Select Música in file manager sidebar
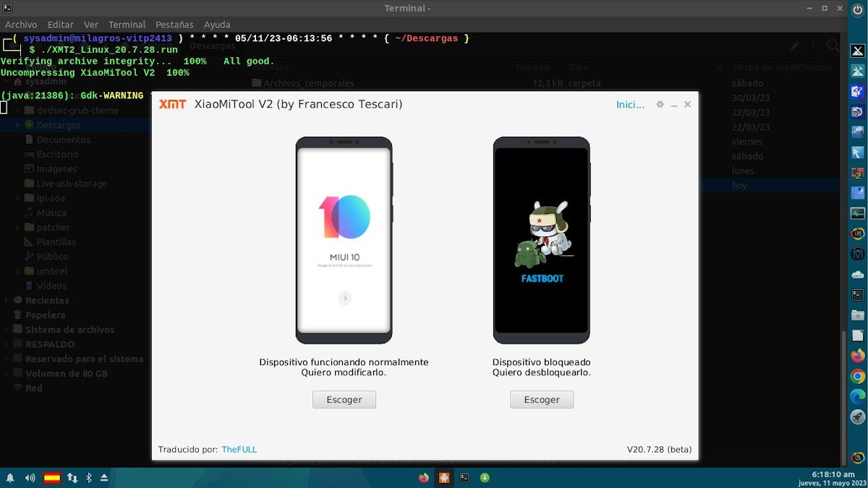Image resolution: width=868 pixels, height=488 pixels. coord(51,213)
